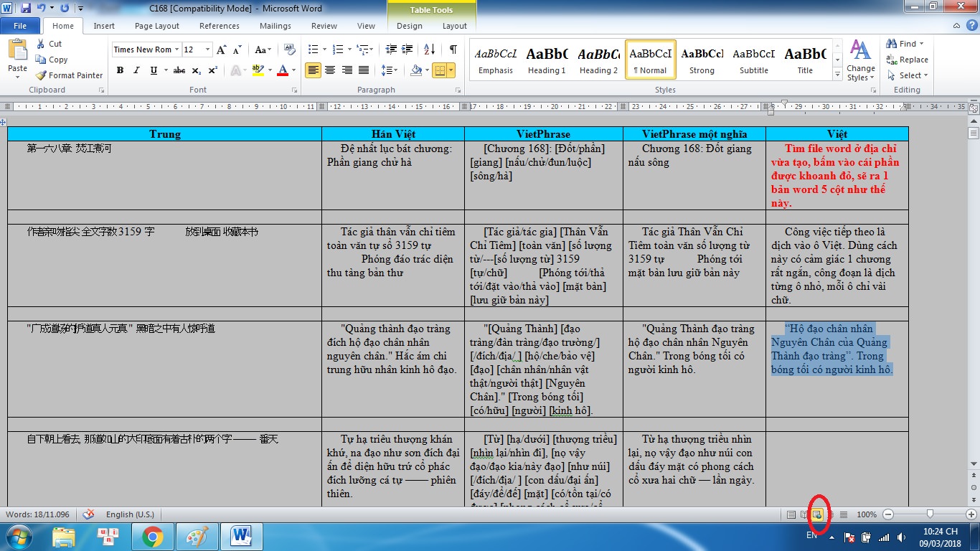The width and height of the screenshot is (980, 551).
Task: Toggle Bold formatting
Action: point(120,70)
